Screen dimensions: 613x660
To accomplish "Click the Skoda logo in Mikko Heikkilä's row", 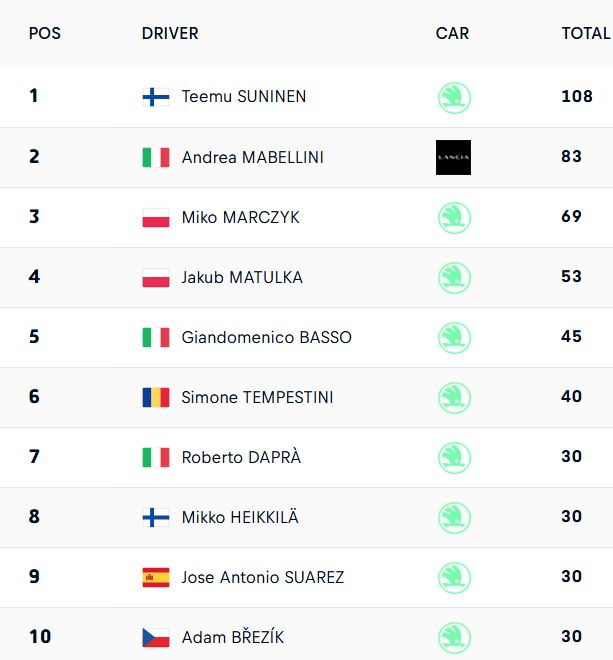I will click(x=454, y=518).
